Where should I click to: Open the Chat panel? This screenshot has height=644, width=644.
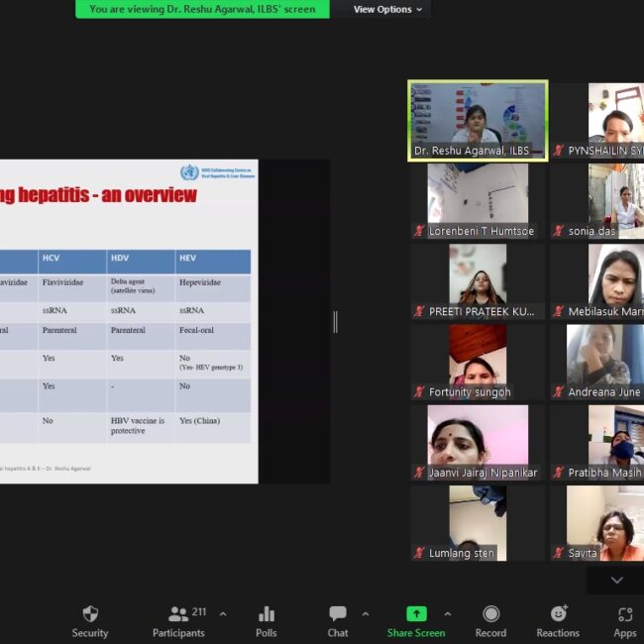(338, 621)
